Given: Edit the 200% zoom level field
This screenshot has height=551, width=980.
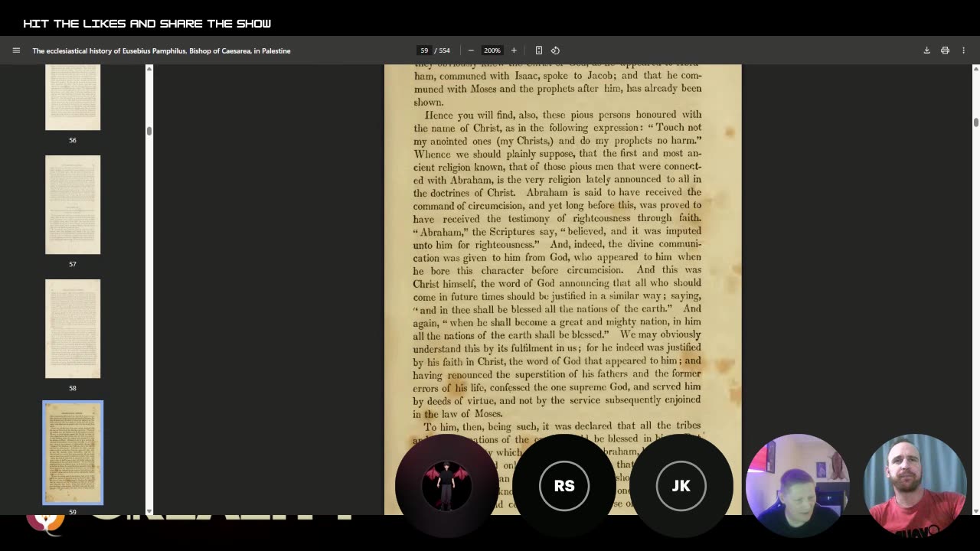Looking at the screenshot, I should [492, 51].
